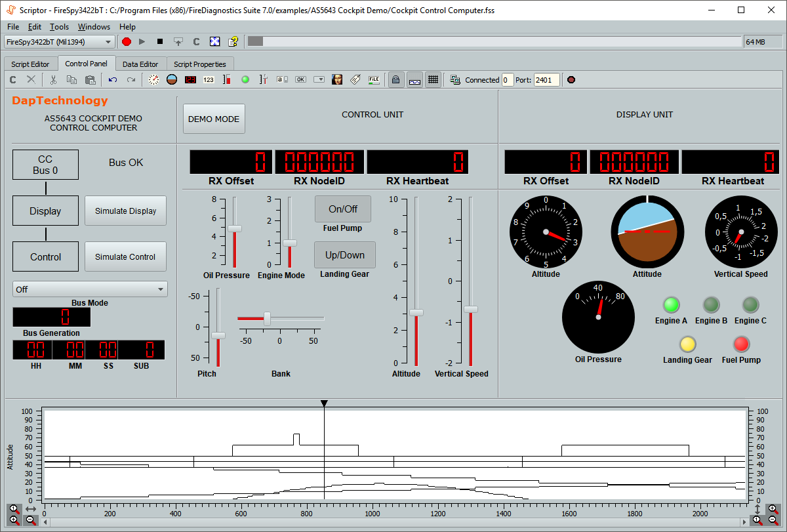Viewport: 787px width, 532px height.
Task: Undo the last action
Action: [x=113, y=80]
